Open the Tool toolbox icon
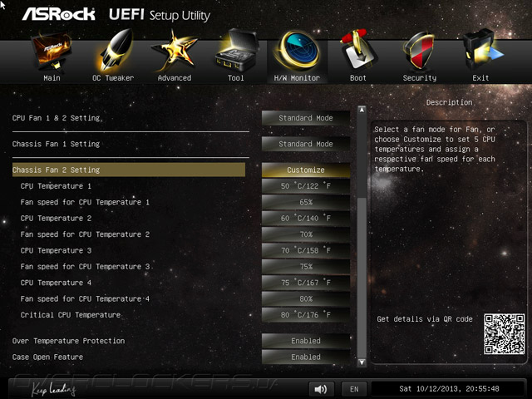Image resolution: width=532 pixels, height=399 pixels. pos(236,51)
